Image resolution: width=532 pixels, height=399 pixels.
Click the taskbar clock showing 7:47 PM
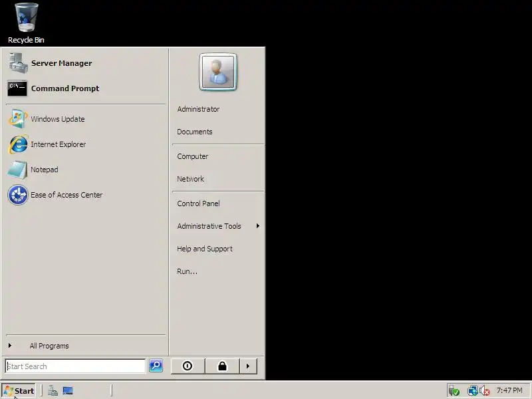[x=509, y=390]
